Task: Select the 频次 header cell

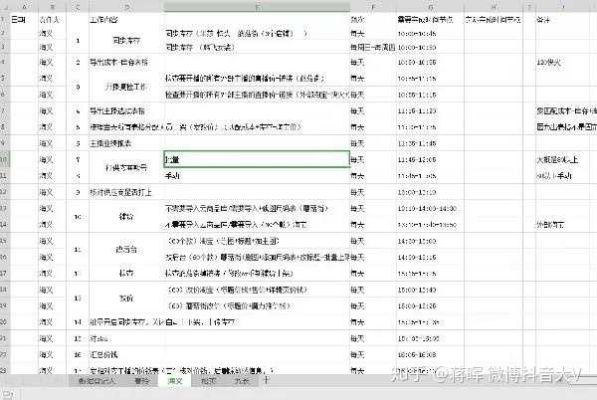Action: 373,19
